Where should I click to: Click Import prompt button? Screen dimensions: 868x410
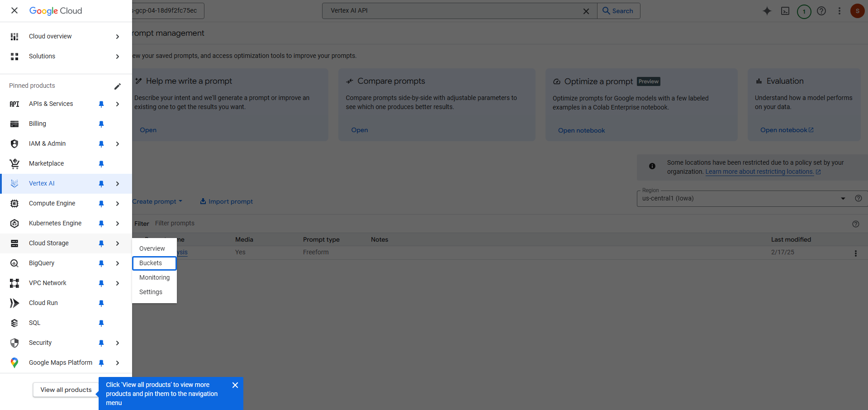point(226,202)
